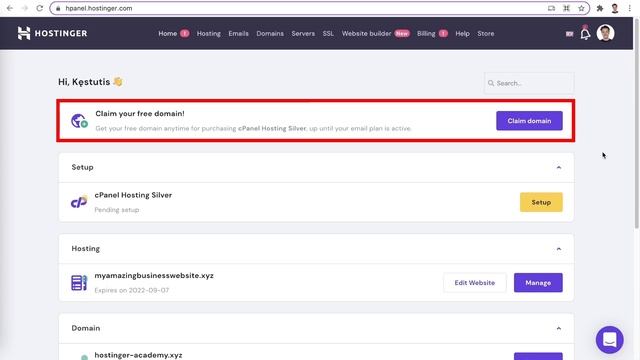Viewport: 640px width, 360px height.
Task: Open the SSL menu
Action: 328,33
